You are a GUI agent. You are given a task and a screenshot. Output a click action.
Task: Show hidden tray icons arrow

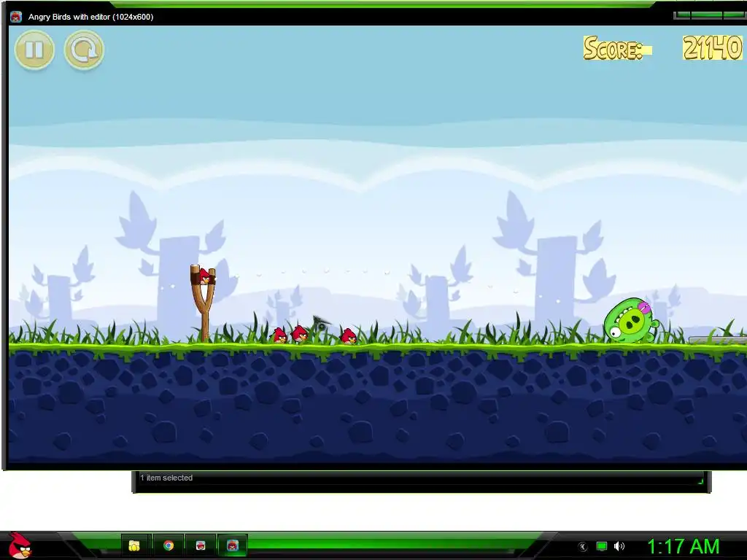[x=582, y=547]
